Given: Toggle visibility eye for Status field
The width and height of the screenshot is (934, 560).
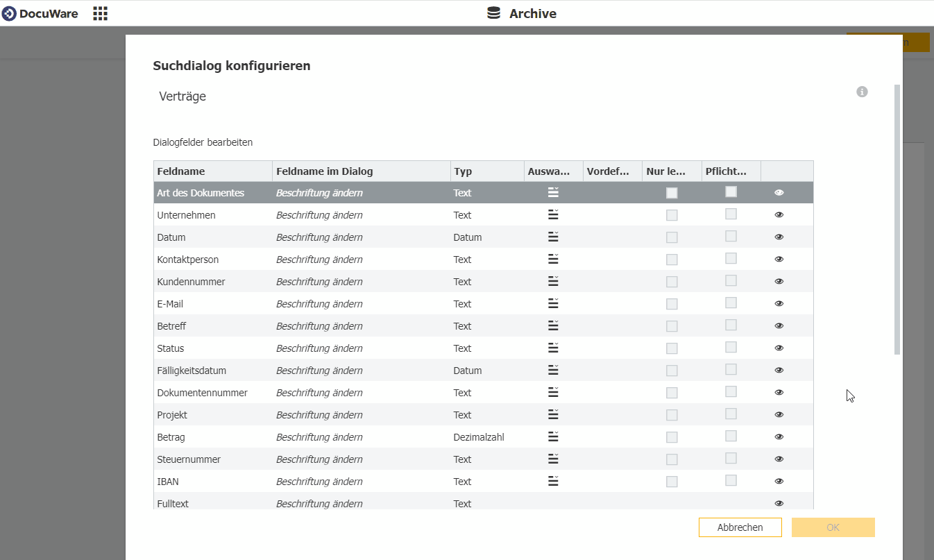Looking at the screenshot, I should pos(779,348).
